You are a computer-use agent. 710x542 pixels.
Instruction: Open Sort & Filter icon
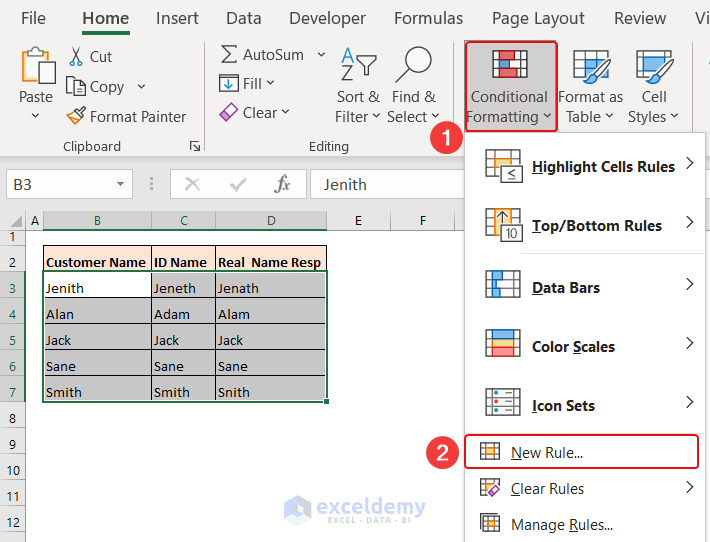[358, 63]
